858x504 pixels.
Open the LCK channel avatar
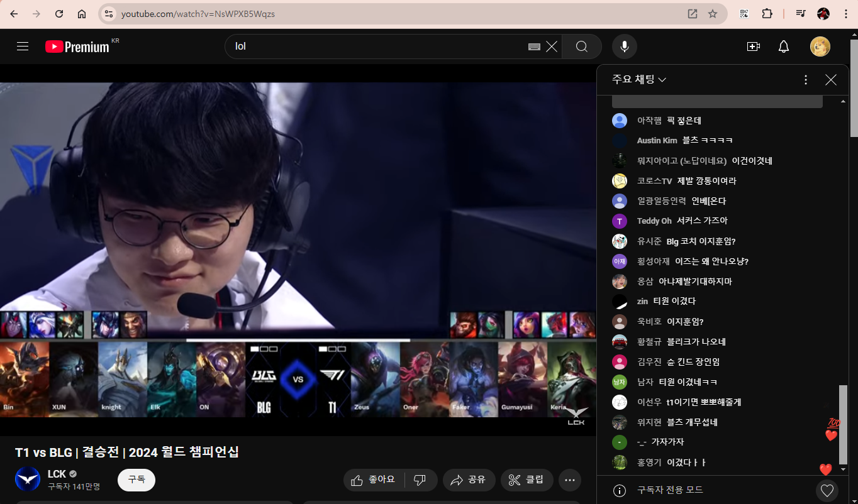click(x=28, y=479)
